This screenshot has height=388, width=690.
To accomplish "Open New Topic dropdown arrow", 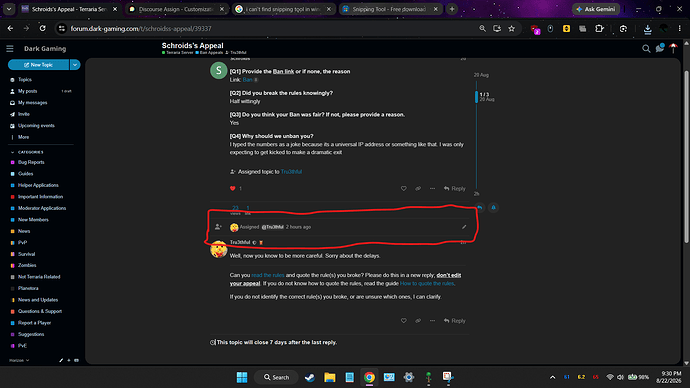I will pos(75,65).
